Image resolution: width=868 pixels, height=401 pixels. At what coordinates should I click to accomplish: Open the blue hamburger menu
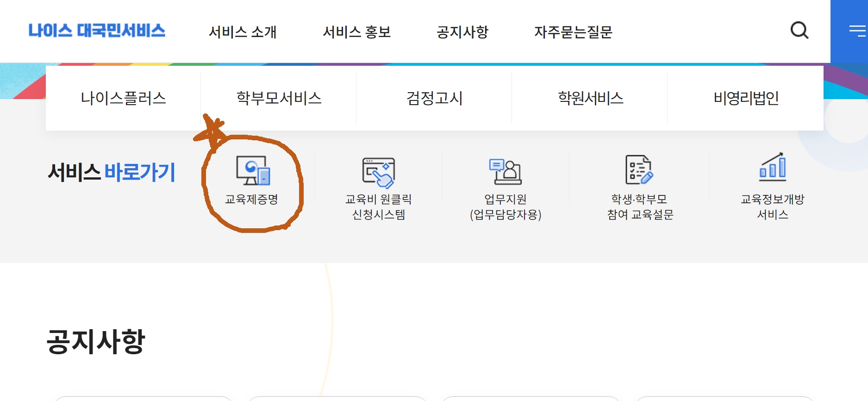(x=849, y=31)
